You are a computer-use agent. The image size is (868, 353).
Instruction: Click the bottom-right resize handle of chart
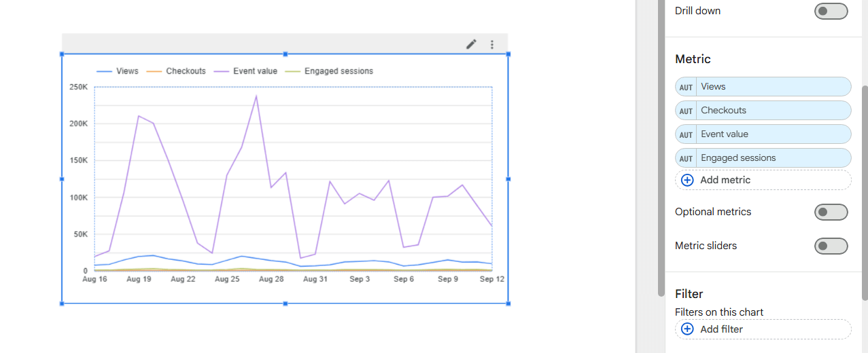tap(508, 303)
